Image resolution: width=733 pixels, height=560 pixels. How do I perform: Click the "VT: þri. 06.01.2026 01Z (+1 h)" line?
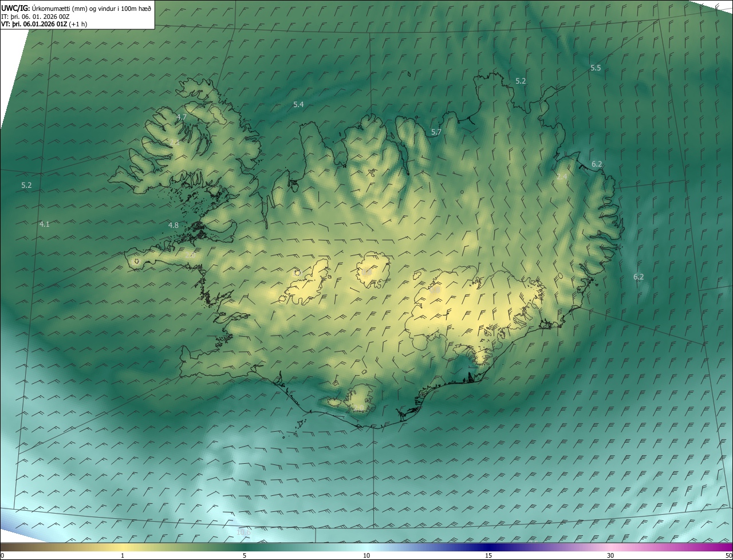tap(44, 24)
